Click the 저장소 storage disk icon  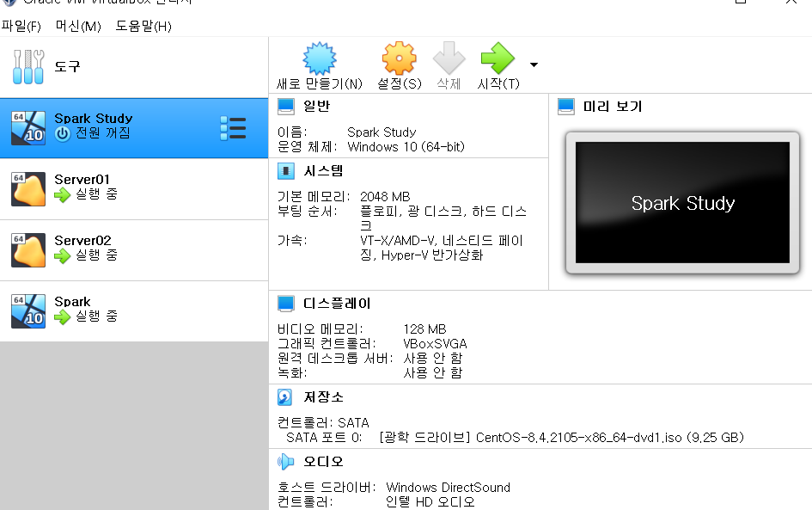point(284,397)
